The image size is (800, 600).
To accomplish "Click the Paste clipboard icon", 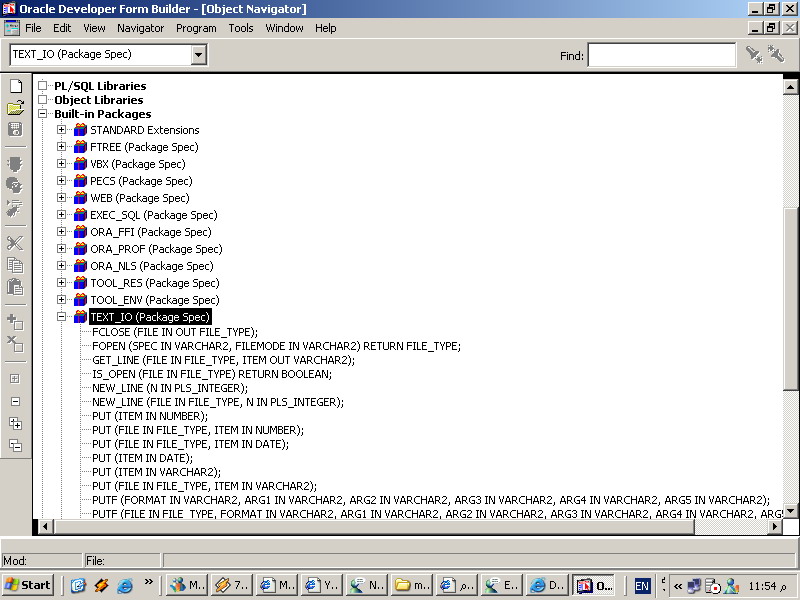I will point(15,287).
